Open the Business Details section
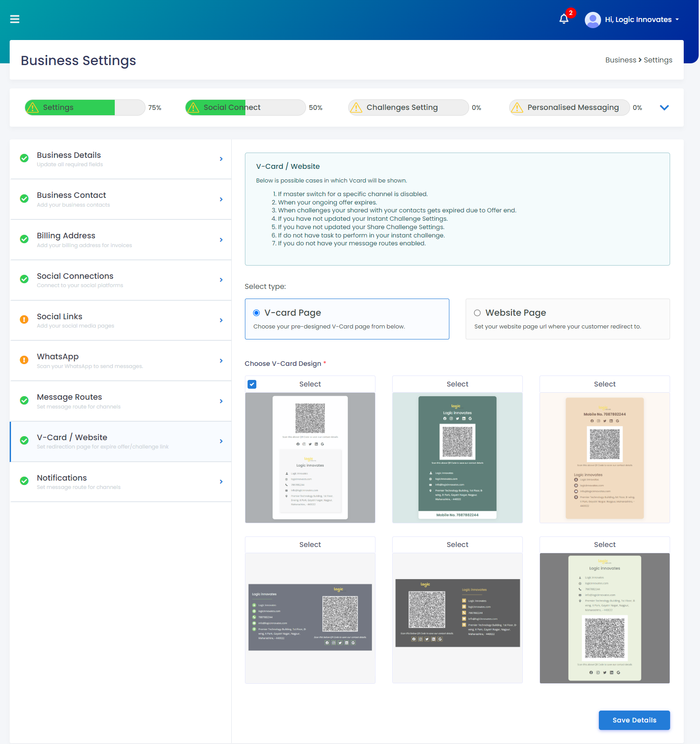 (x=120, y=159)
